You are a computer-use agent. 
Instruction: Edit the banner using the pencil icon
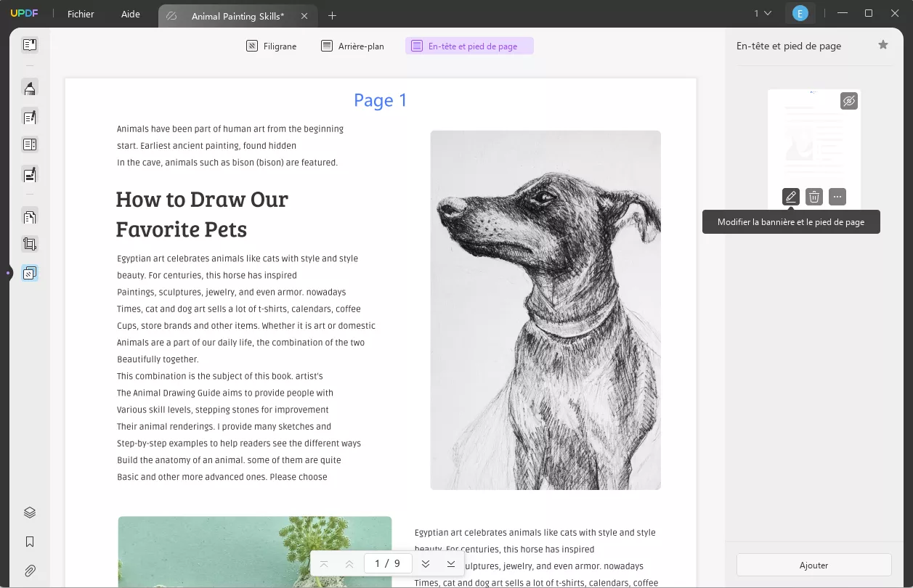pyautogui.click(x=790, y=196)
